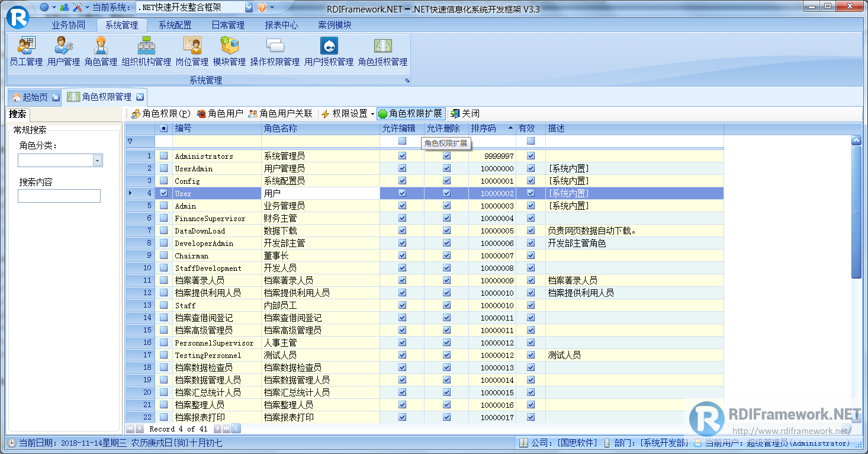This screenshot has width=868, height=454.
Task: Click 角色用户 toolbar button
Action: [220, 114]
